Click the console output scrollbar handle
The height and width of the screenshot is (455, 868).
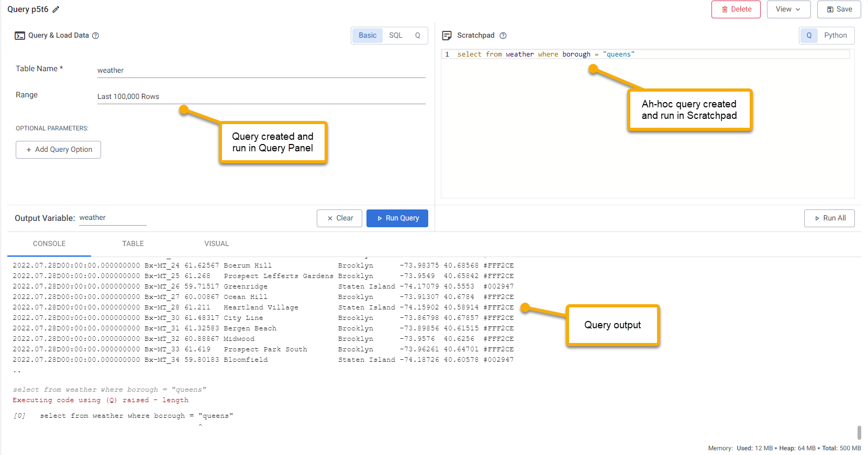click(859, 432)
